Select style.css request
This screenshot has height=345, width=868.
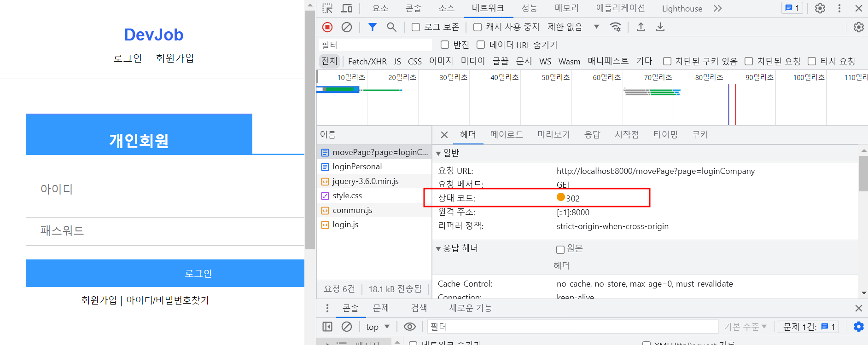pyautogui.click(x=374, y=195)
